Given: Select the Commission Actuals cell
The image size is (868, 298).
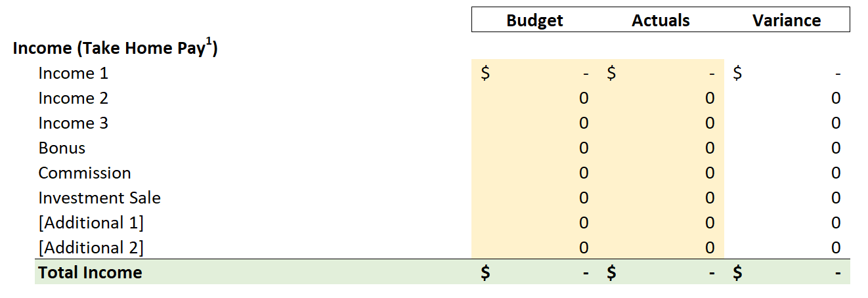Looking at the screenshot, I should (x=661, y=173).
